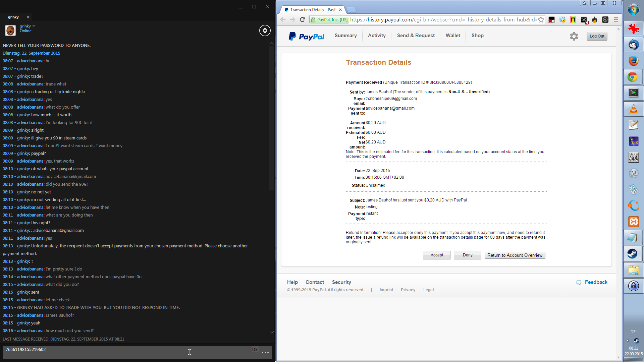
Task: Launch Firefox from the taskbar
Action: pos(633,61)
